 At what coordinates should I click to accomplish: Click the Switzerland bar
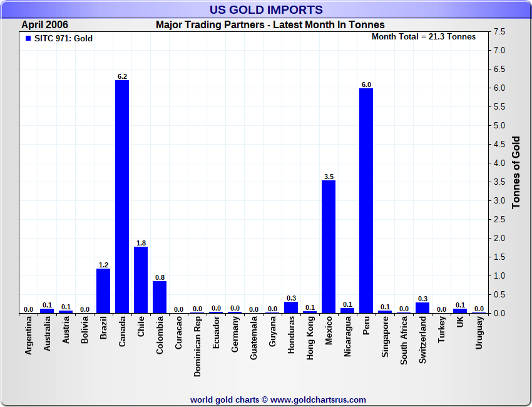422,308
